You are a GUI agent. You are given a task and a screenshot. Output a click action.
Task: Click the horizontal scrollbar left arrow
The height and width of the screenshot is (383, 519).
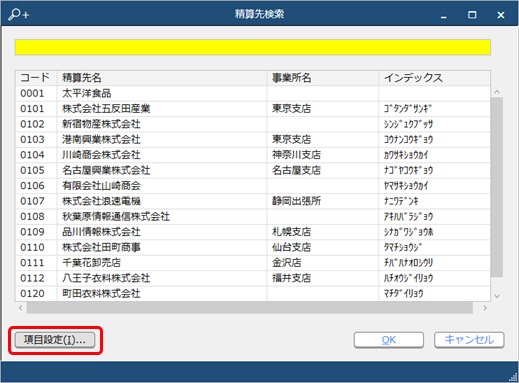21,308
